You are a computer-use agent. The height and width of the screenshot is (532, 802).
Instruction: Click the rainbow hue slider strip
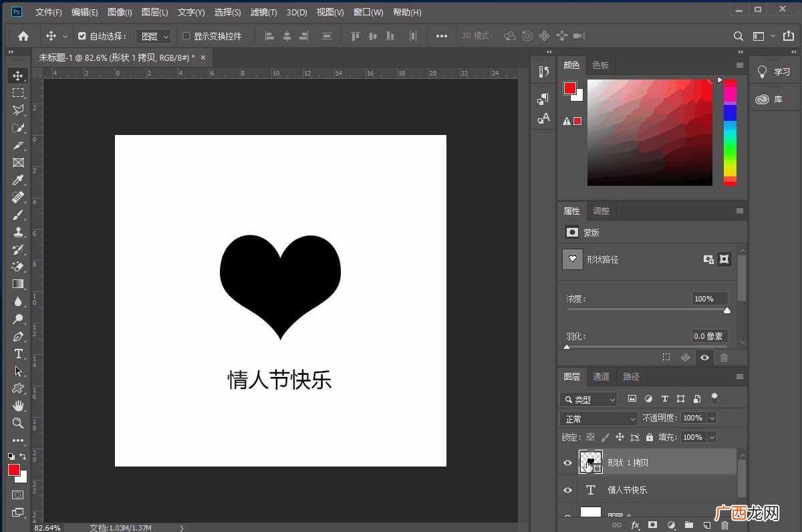click(730, 132)
